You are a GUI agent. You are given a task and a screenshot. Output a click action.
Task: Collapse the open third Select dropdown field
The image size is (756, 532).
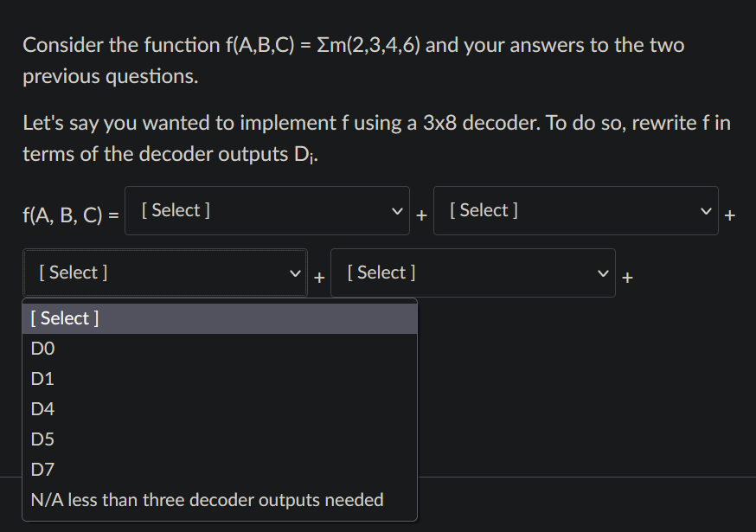[165, 273]
